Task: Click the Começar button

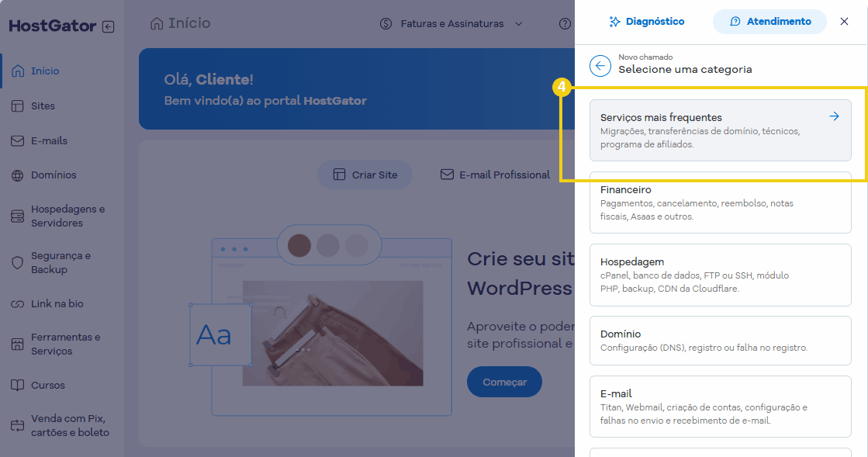Action: [504, 382]
